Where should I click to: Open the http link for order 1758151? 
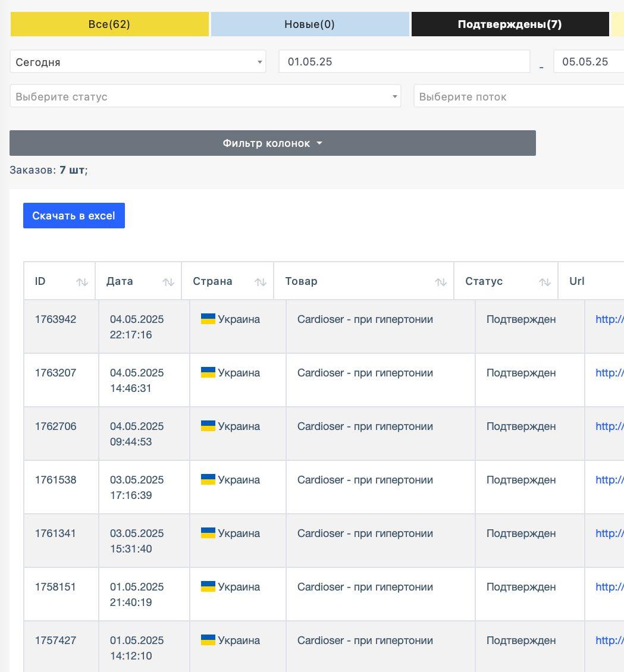610,587
